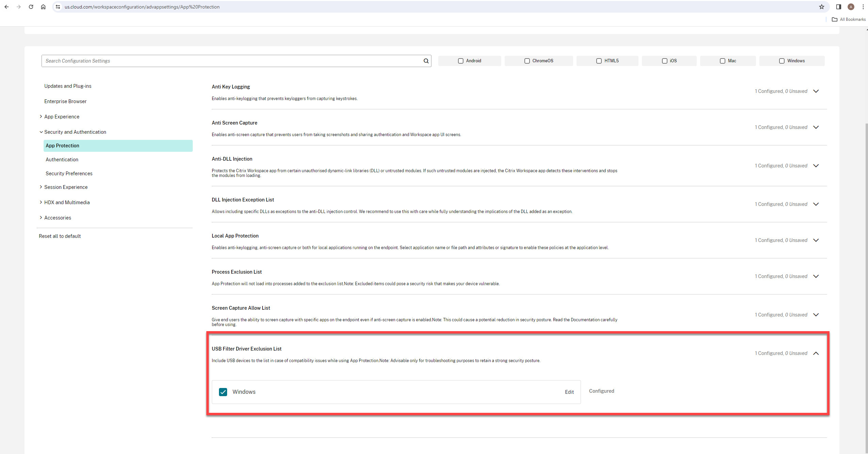Image resolution: width=868 pixels, height=454 pixels.
Task: Focus the Search Configuration Settings field
Action: pyautogui.click(x=232, y=61)
